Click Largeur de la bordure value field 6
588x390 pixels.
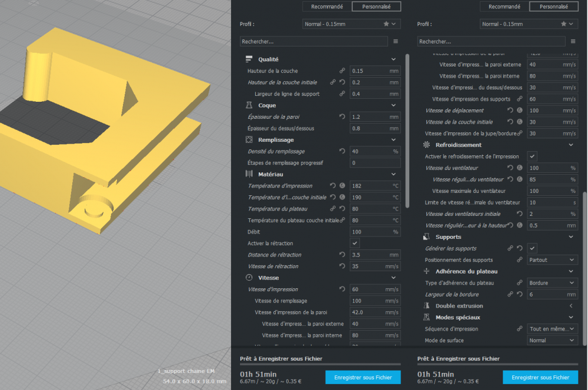(x=552, y=294)
